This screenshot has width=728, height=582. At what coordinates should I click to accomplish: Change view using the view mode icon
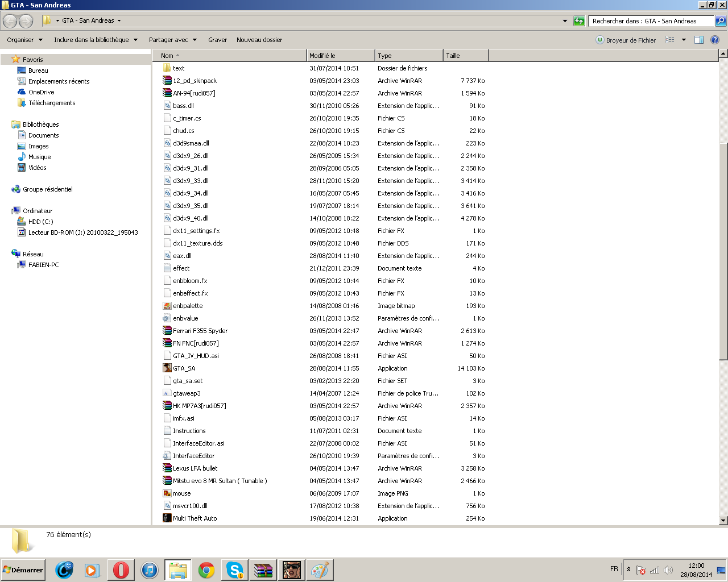670,40
